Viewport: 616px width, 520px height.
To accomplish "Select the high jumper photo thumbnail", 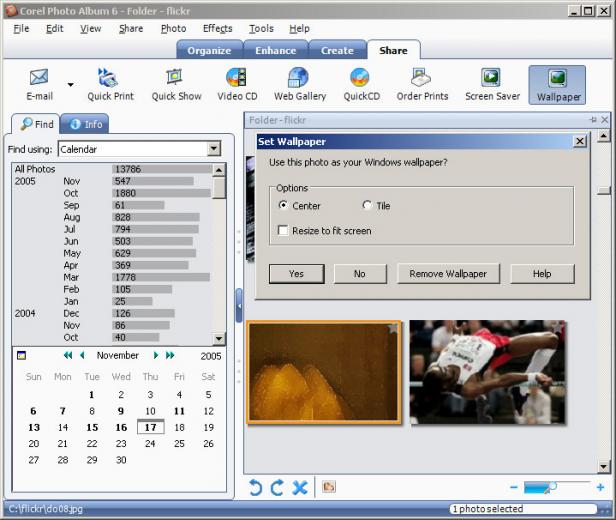I will pos(487,372).
